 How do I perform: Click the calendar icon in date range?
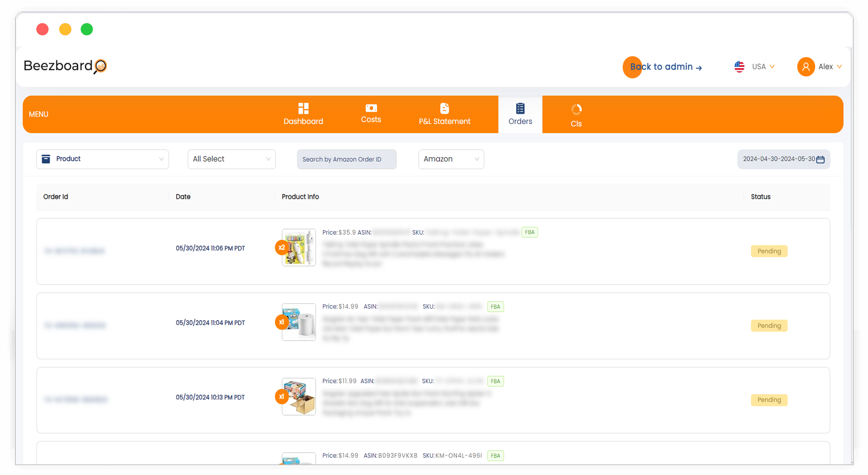click(821, 159)
